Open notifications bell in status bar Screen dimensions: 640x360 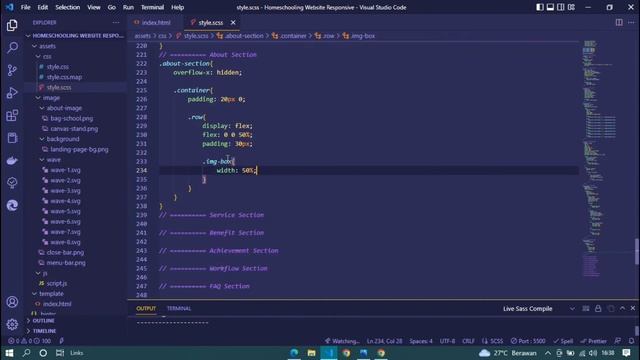coord(631,341)
